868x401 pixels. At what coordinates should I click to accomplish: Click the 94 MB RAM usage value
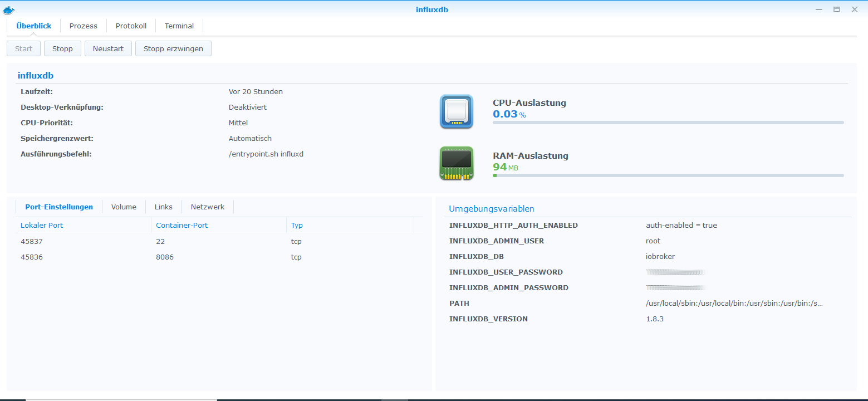click(x=506, y=167)
